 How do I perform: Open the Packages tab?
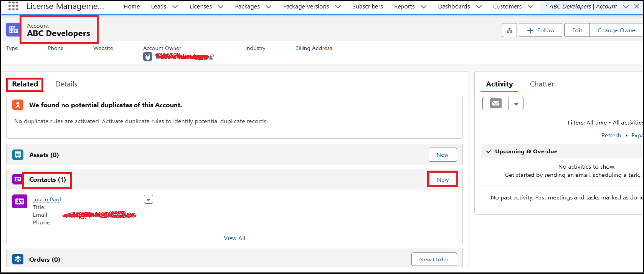247,7
